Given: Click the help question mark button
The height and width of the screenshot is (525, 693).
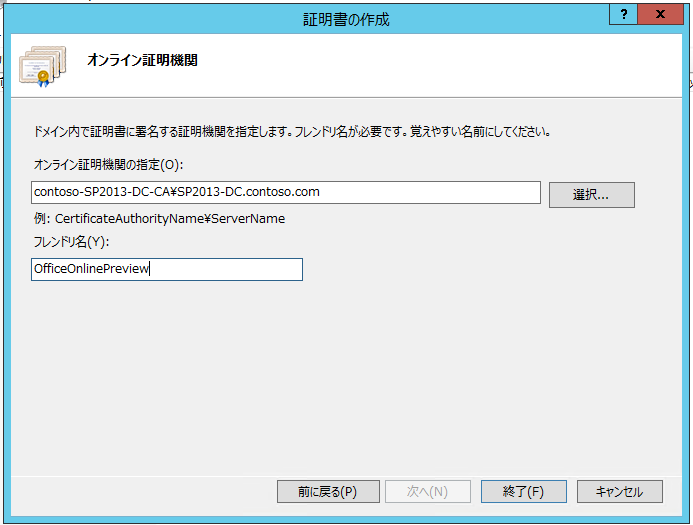Looking at the screenshot, I should tap(624, 16).
